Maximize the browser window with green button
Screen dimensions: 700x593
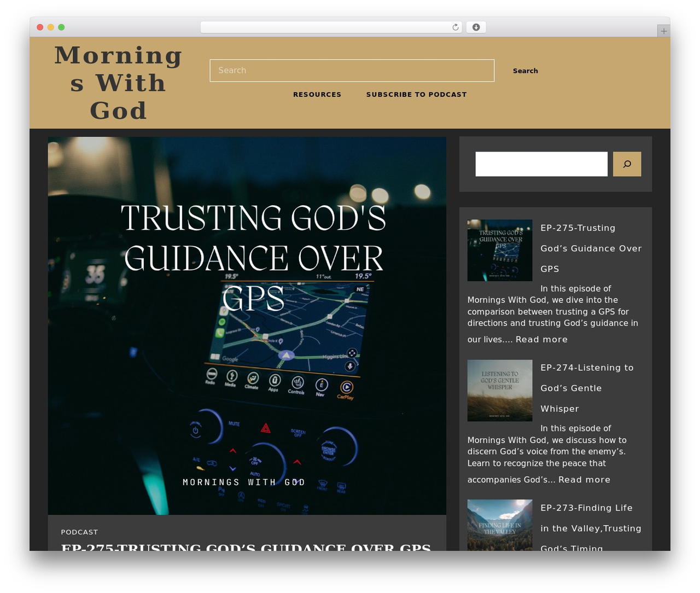click(x=61, y=27)
